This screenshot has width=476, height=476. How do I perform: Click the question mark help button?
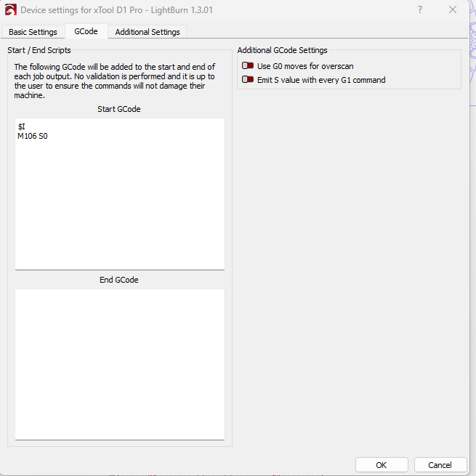(420, 9)
